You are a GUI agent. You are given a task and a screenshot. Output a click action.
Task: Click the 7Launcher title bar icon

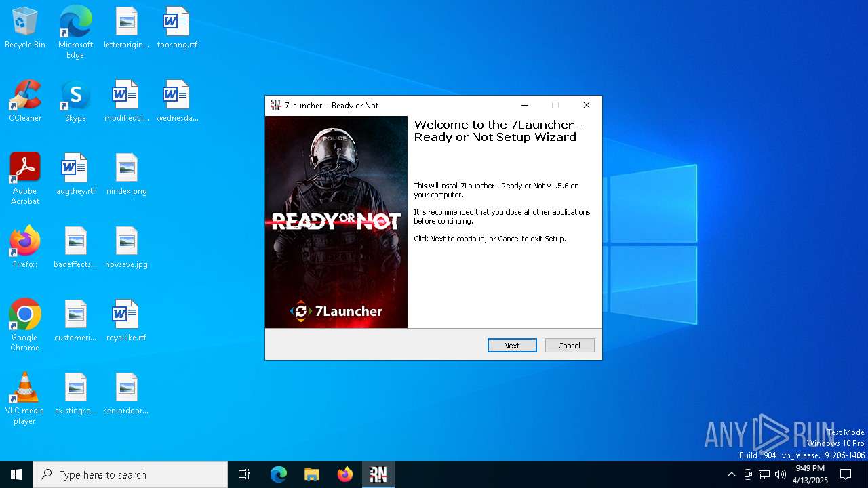(275, 106)
